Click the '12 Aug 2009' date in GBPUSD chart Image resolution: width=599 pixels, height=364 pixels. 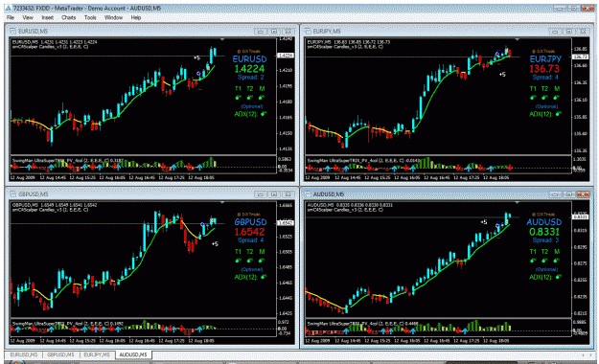pos(22,341)
